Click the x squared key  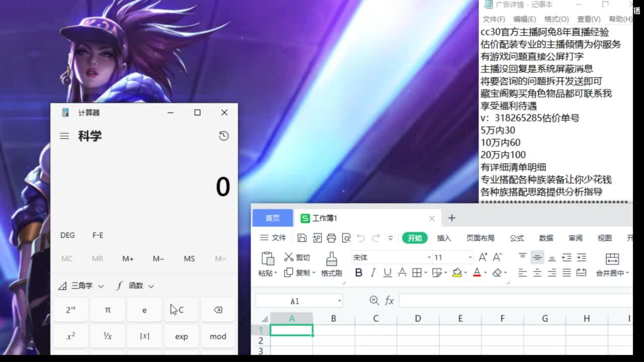tap(71, 336)
